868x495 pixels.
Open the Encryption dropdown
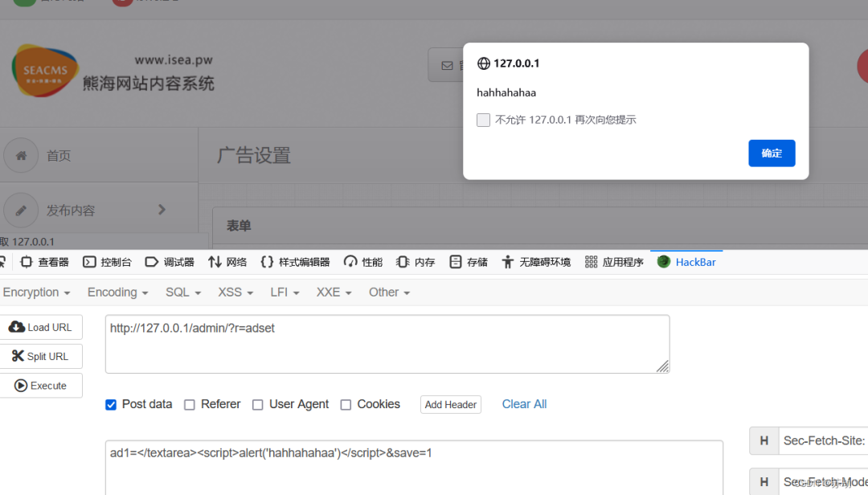pos(36,292)
